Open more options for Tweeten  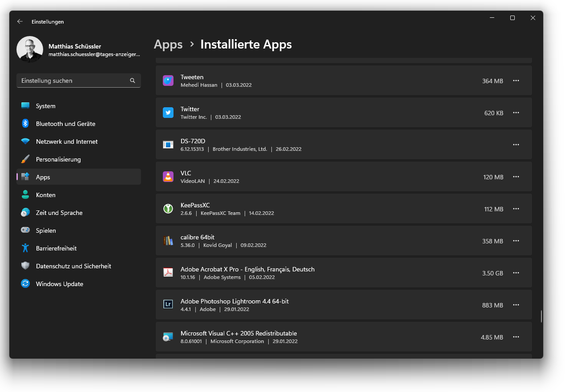pos(516,81)
